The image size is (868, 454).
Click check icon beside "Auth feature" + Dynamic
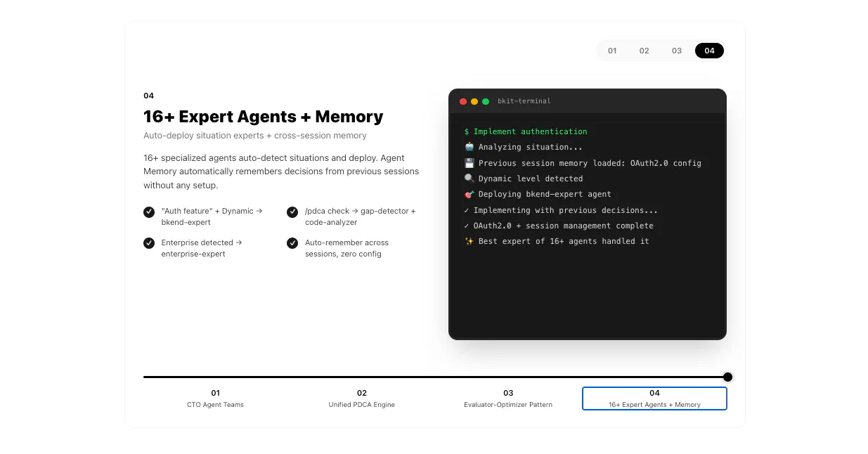(x=149, y=212)
